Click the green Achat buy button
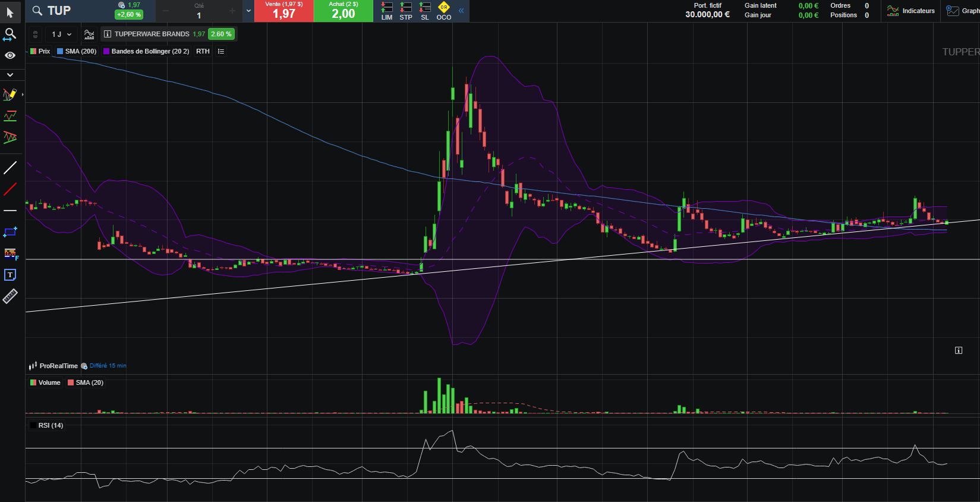Viewport: 980px width, 502px height. (343, 11)
